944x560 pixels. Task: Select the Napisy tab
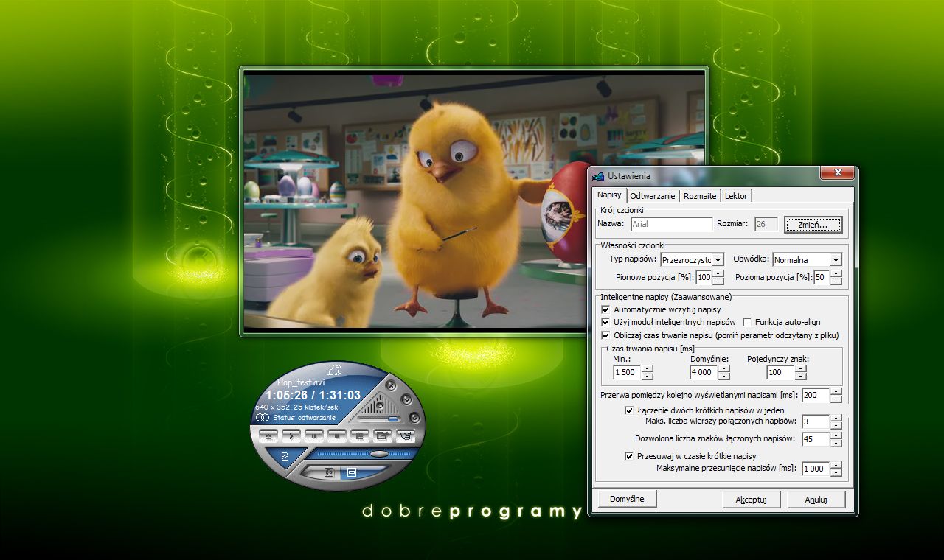610,195
